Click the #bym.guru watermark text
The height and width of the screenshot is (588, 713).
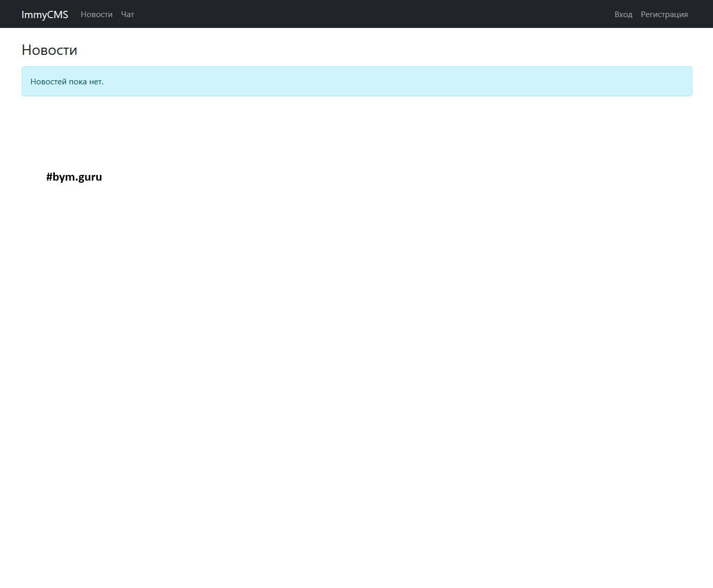[74, 177]
